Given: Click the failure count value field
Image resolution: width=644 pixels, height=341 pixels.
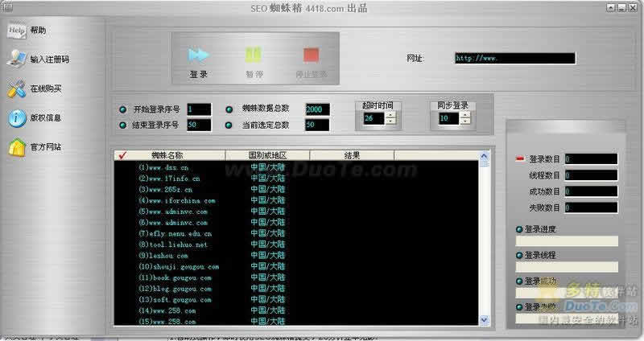Looking at the screenshot, I should [591, 207].
